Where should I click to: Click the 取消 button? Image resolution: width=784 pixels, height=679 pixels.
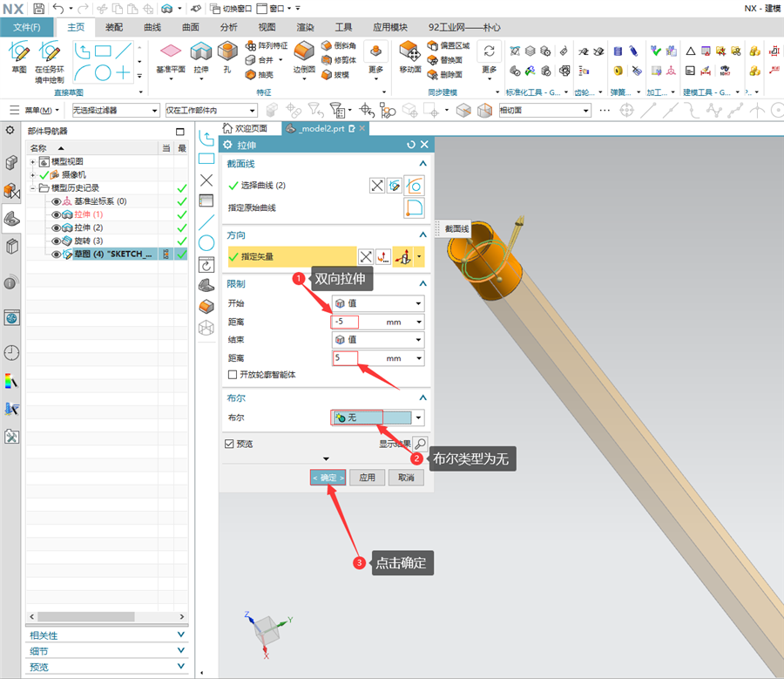click(406, 478)
